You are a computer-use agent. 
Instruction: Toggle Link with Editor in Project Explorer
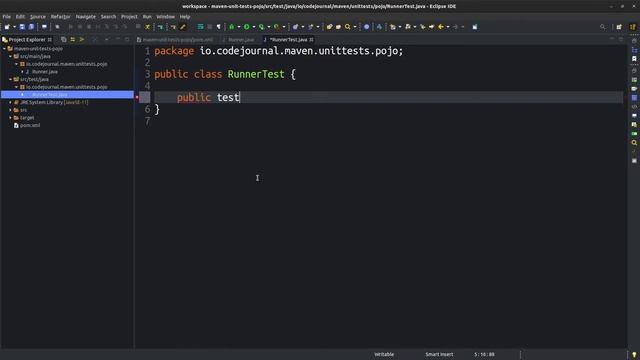(73, 40)
